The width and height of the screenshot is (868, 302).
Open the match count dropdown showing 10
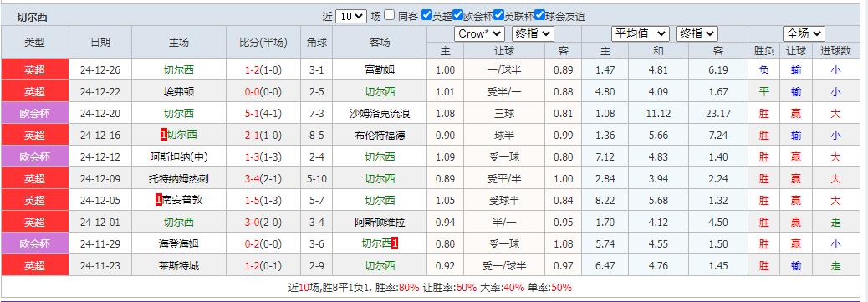351,16
